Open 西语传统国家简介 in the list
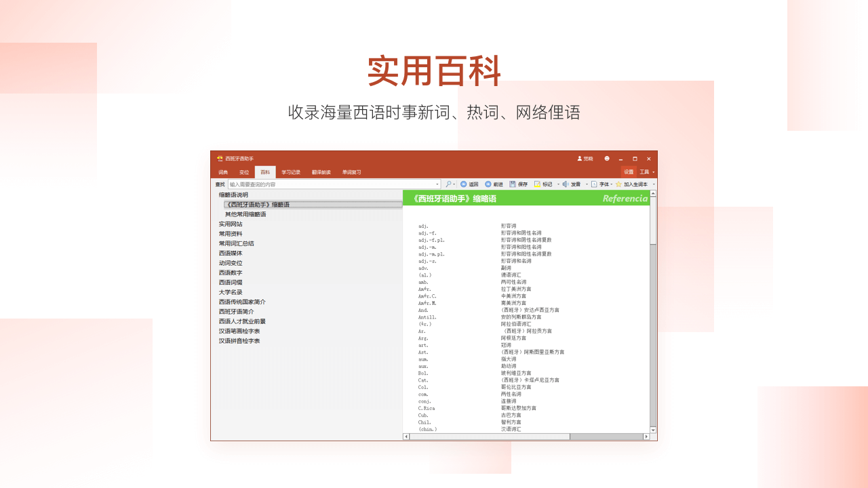This screenshot has height=488, width=868. pyautogui.click(x=242, y=302)
